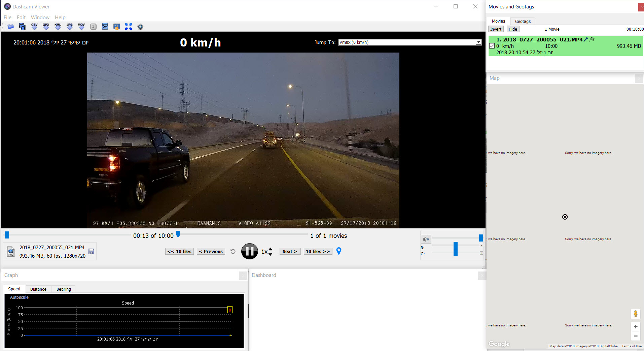This screenshot has width=644, height=351.
Task: Pause the video playback
Action: coord(249,251)
